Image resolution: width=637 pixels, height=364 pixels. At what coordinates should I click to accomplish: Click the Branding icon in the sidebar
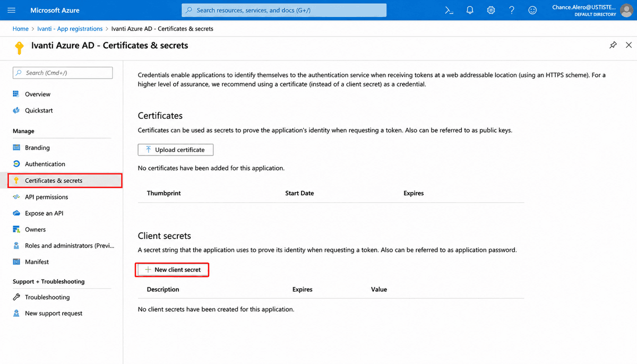pos(16,148)
